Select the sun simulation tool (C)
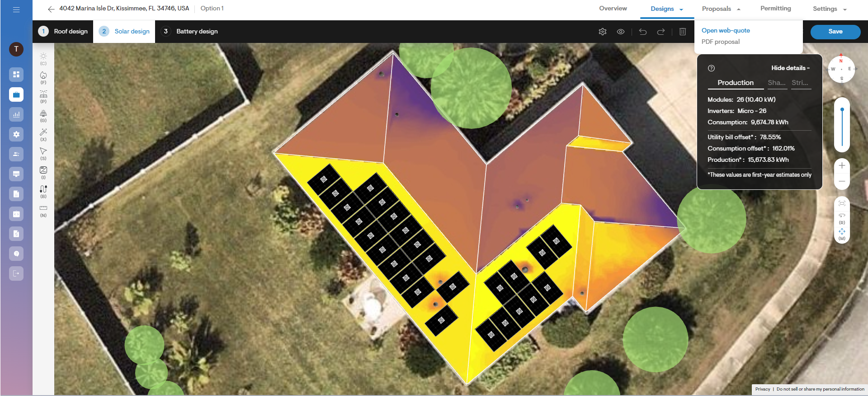Viewport: 868px width, 396px height. (x=43, y=59)
